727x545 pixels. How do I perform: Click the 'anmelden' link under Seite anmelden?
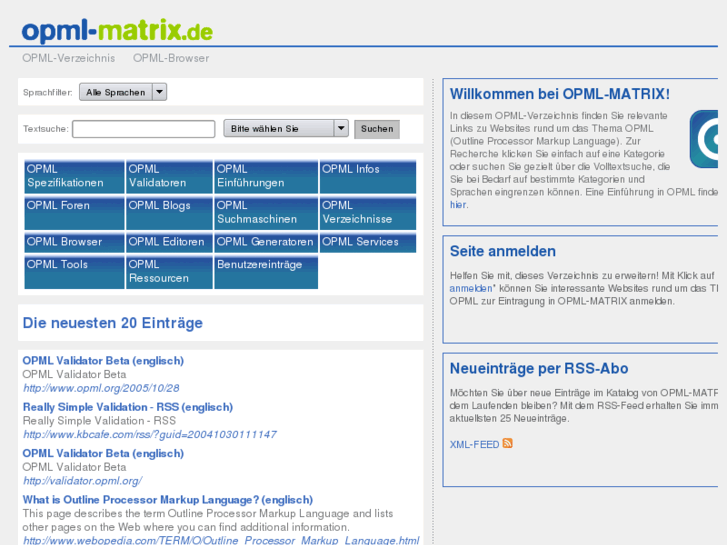coord(471,288)
